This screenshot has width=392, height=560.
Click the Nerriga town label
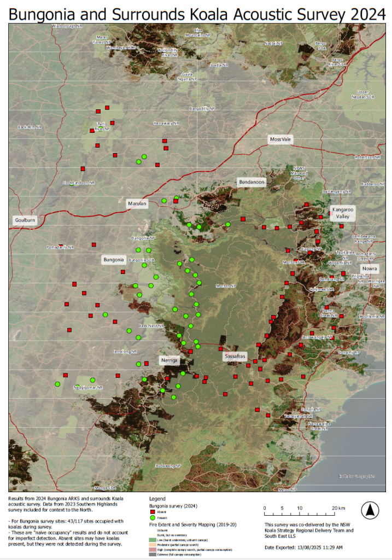coord(170,360)
